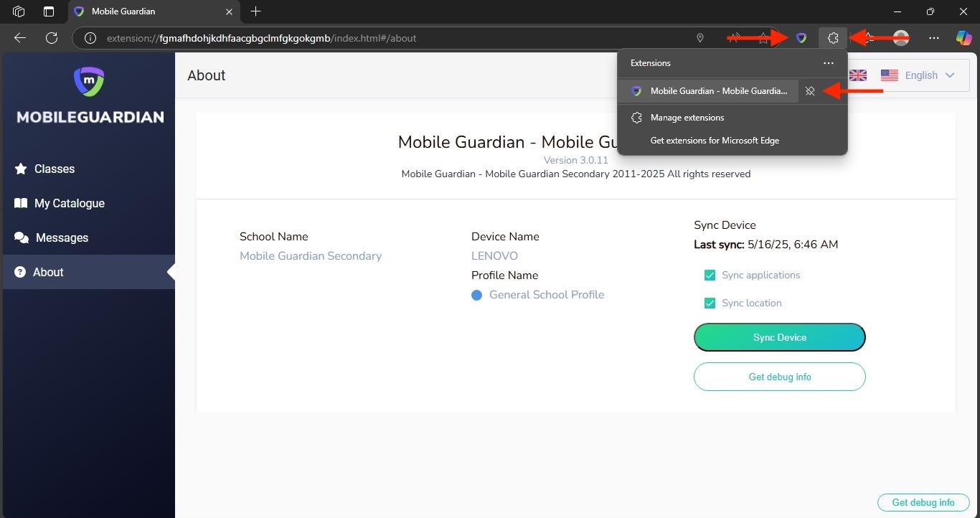This screenshot has height=518, width=980.
Task: Click the location pin icon in the address bar
Action: 700,38
